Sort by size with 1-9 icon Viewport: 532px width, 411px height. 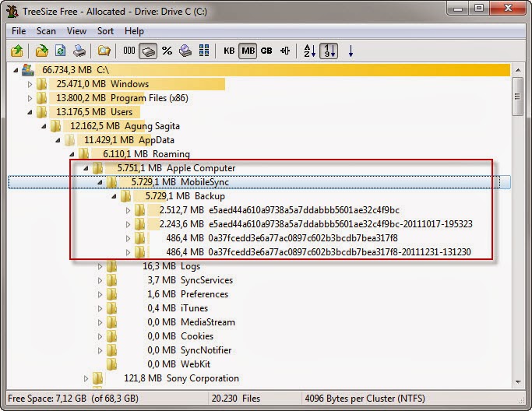coord(329,51)
